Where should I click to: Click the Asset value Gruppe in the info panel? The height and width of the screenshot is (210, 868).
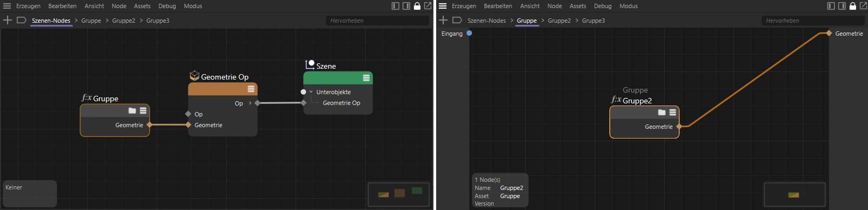click(510, 196)
